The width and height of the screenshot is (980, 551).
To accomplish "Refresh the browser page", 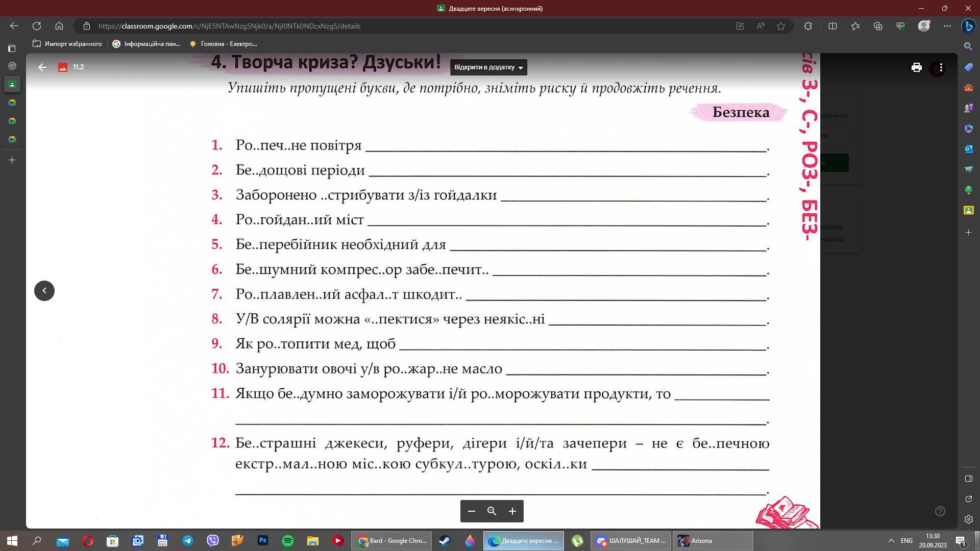I will [37, 26].
